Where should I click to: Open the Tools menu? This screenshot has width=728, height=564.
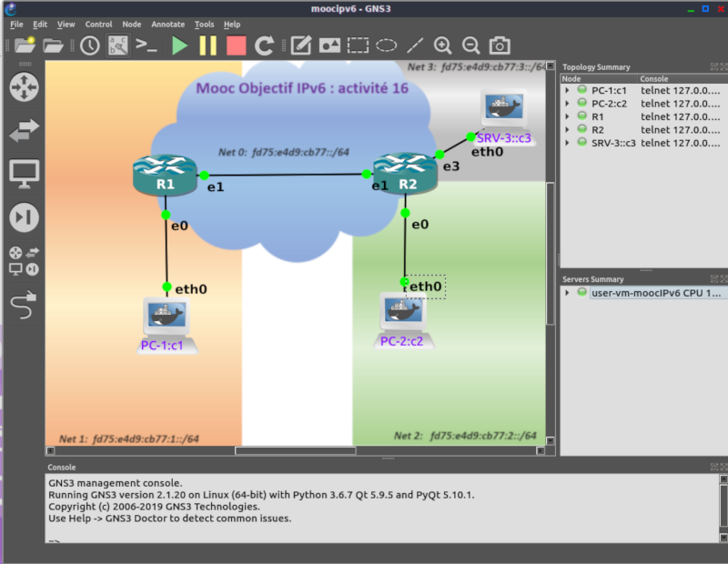coord(204,25)
